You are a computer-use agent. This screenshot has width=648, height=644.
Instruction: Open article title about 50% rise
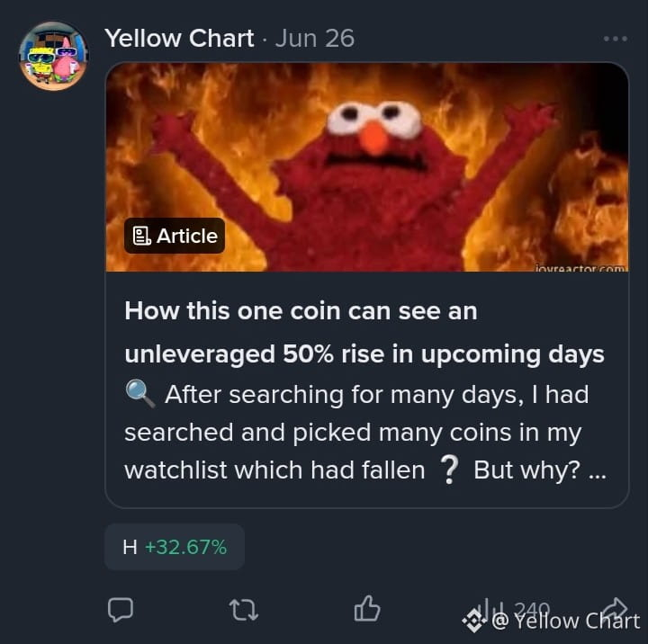pyautogui.click(x=364, y=332)
